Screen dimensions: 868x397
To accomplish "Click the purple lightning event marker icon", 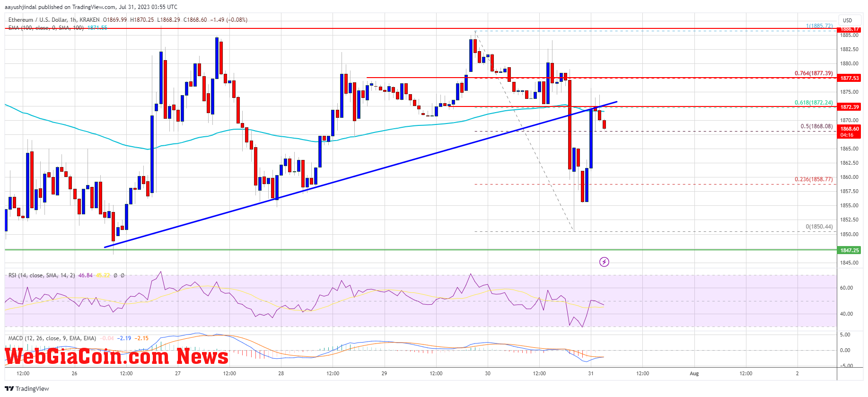I will [x=604, y=262].
